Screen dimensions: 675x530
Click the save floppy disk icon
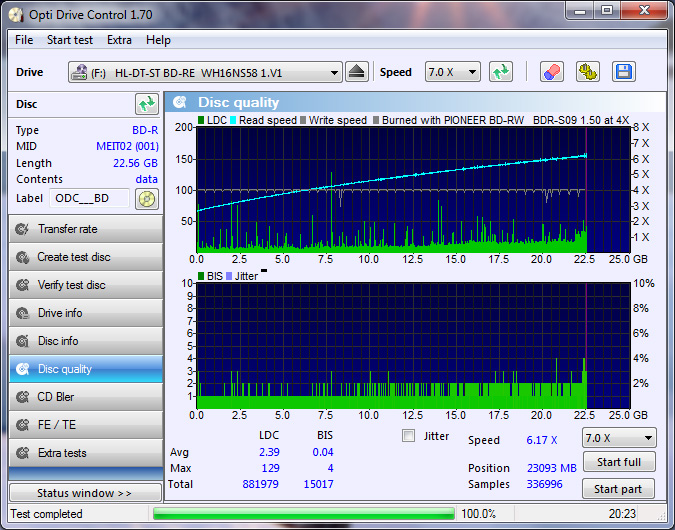(624, 72)
